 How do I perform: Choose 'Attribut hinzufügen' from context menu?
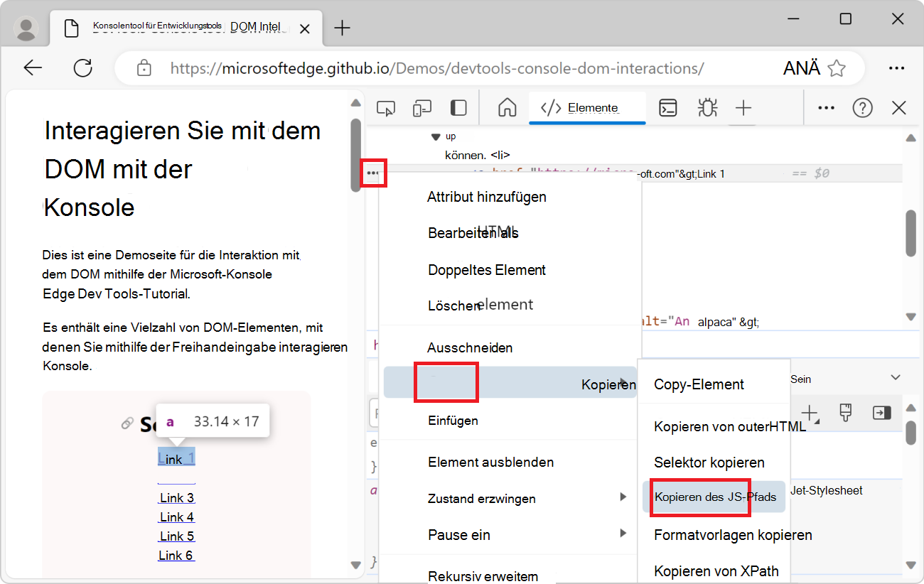(x=487, y=197)
